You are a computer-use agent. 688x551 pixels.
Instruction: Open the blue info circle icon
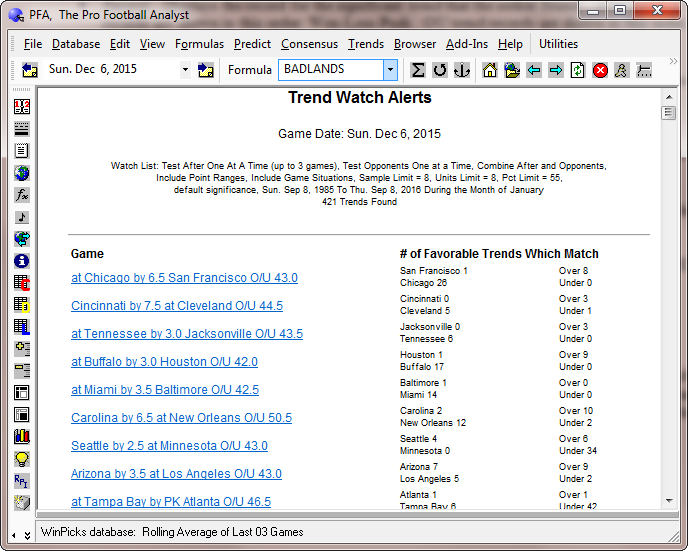(x=22, y=261)
